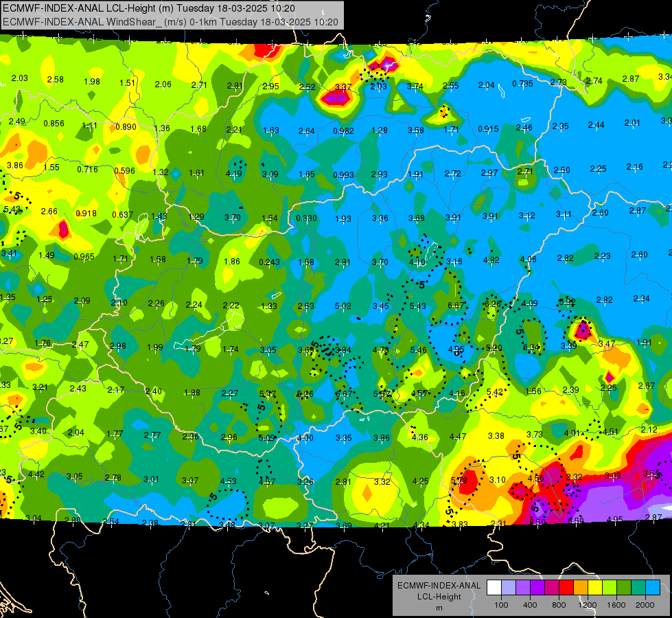The width and height of the screenshot is (672, 618).
Task: Click the legend tick label 400
Action: point(530,605)
